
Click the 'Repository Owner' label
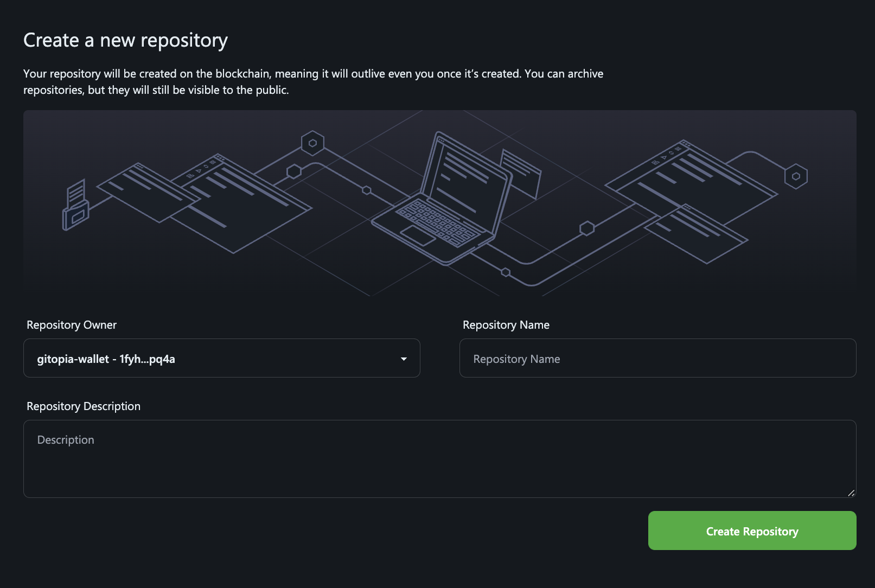(x=72, y=325)
